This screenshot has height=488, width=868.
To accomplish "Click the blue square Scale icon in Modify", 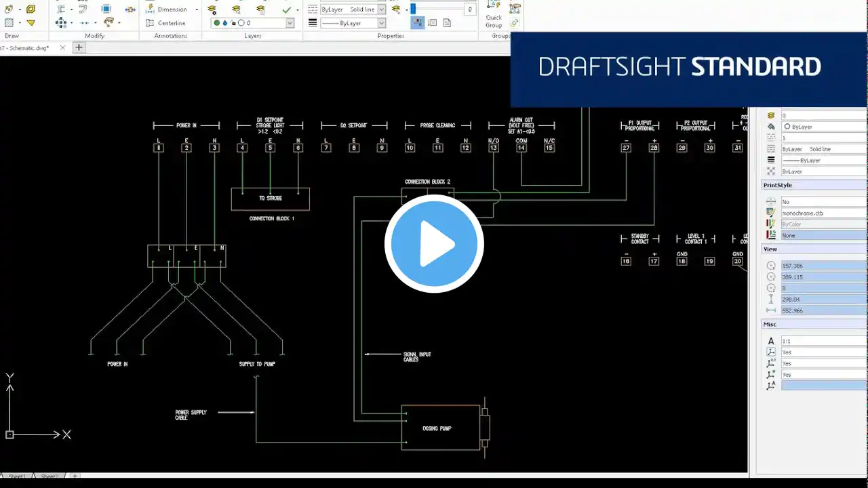I will coord(106,9).
